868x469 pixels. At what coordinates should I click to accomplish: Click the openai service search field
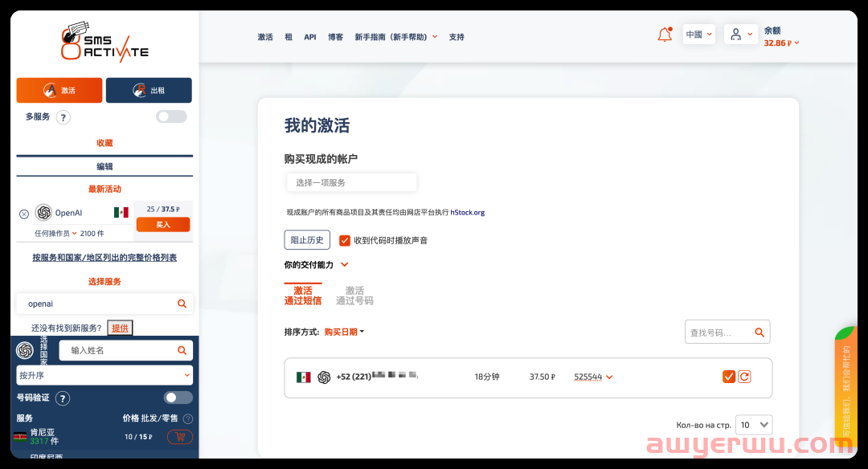104,304
